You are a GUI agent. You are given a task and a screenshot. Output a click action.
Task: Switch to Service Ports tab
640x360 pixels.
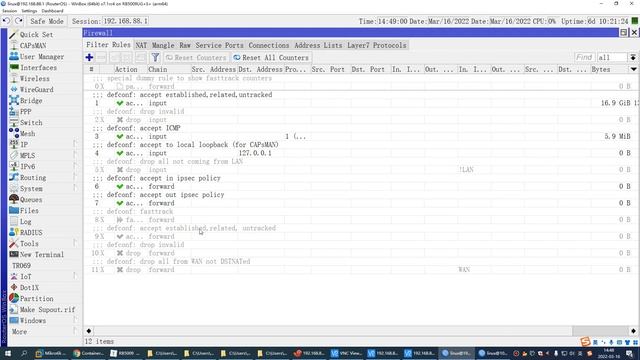(219, 45)
